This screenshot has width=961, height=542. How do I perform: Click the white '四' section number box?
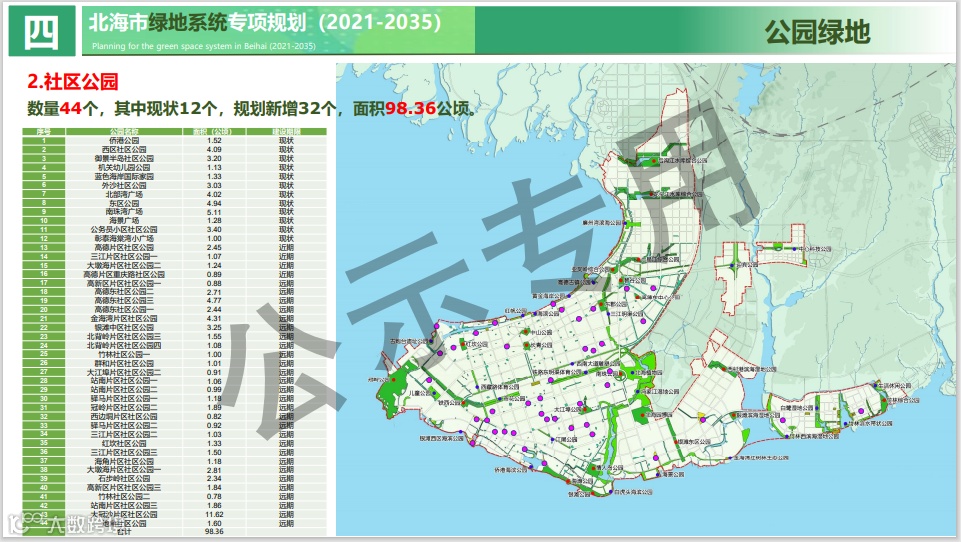(x=42, y=31)
